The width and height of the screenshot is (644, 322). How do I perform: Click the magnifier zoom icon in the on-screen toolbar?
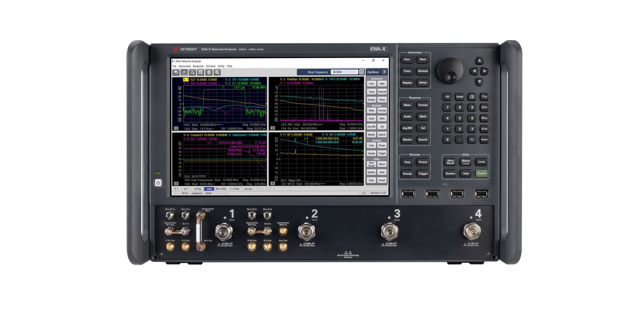coord(217,72)
